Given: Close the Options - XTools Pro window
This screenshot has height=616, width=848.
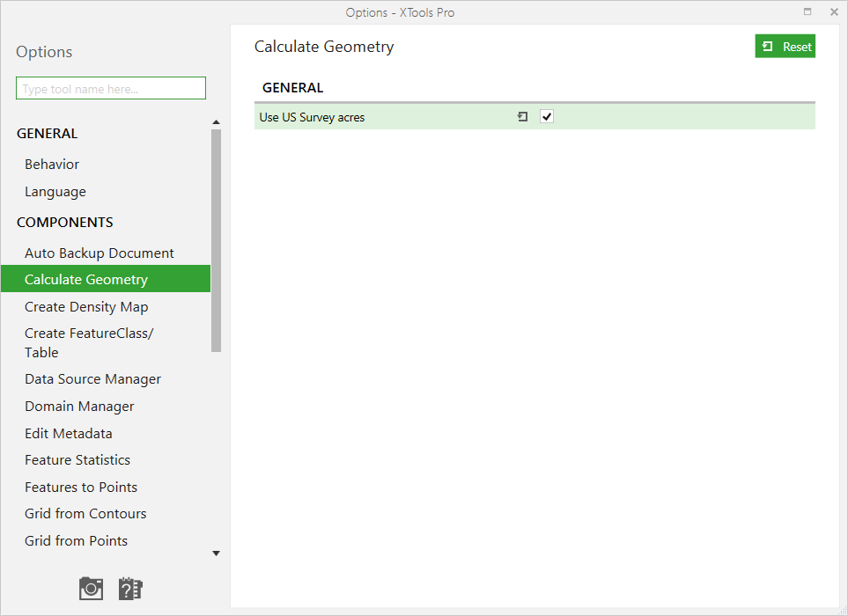Looking at the screenshot, I should [834, 12].
